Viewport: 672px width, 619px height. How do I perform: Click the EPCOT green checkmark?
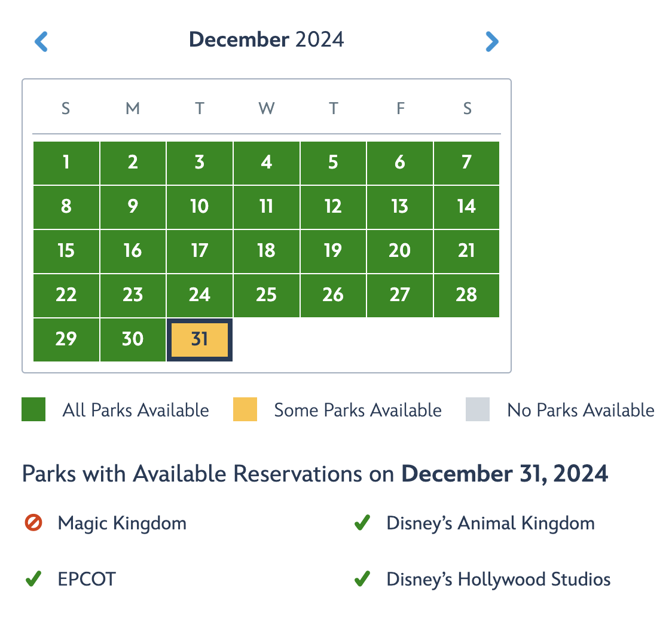(33, 579)
